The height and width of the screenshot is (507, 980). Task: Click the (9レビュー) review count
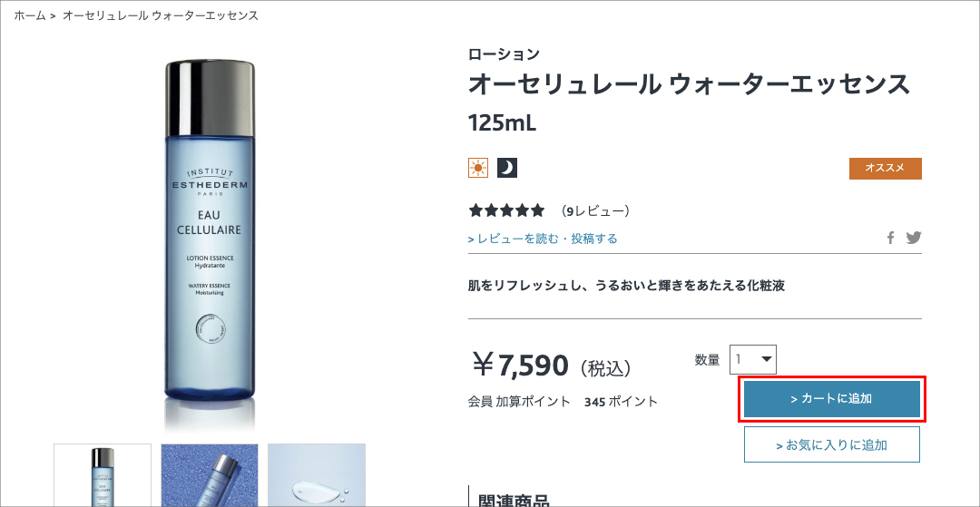click(x=596, y=211)
